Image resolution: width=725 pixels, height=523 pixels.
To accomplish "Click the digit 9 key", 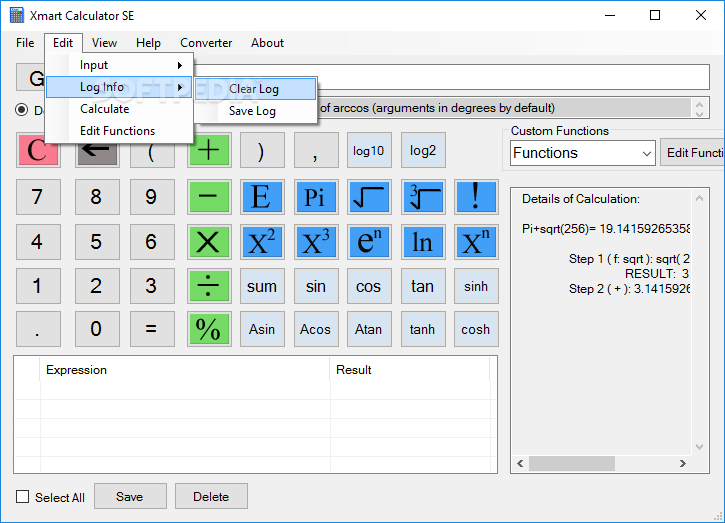I will pos(152,197).
